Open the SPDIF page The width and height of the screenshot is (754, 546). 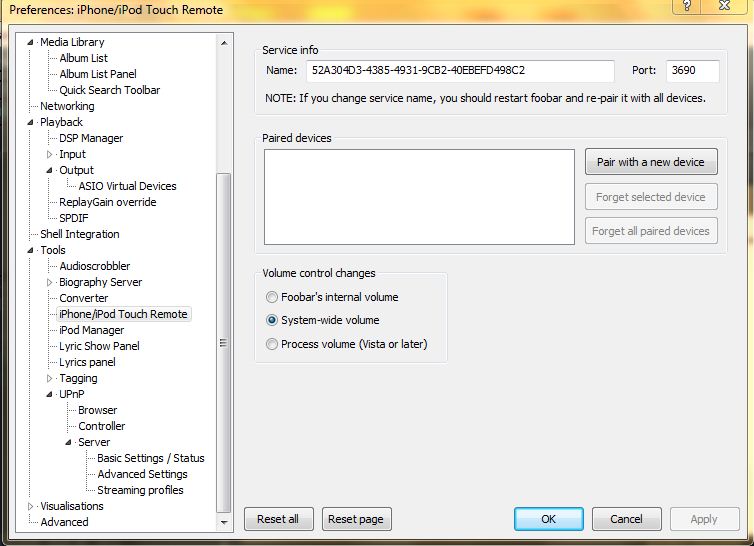[x=74, y=218]
